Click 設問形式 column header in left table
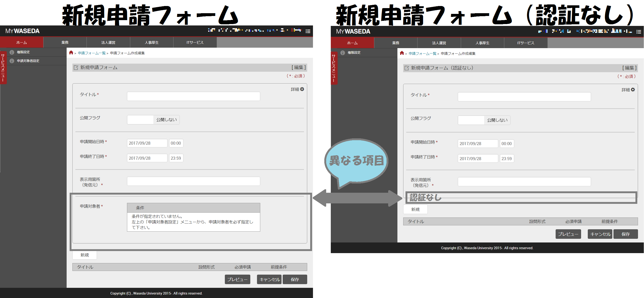 coord(207,267)
